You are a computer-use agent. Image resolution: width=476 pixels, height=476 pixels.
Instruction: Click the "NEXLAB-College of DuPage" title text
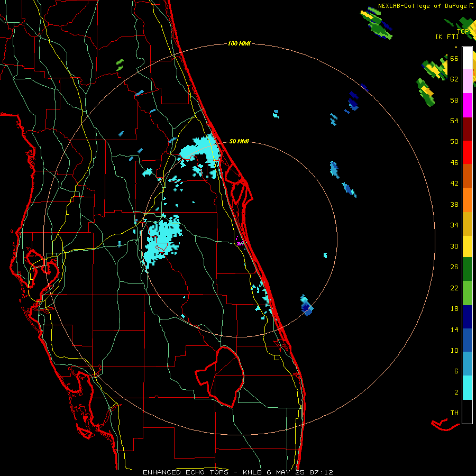422,6
